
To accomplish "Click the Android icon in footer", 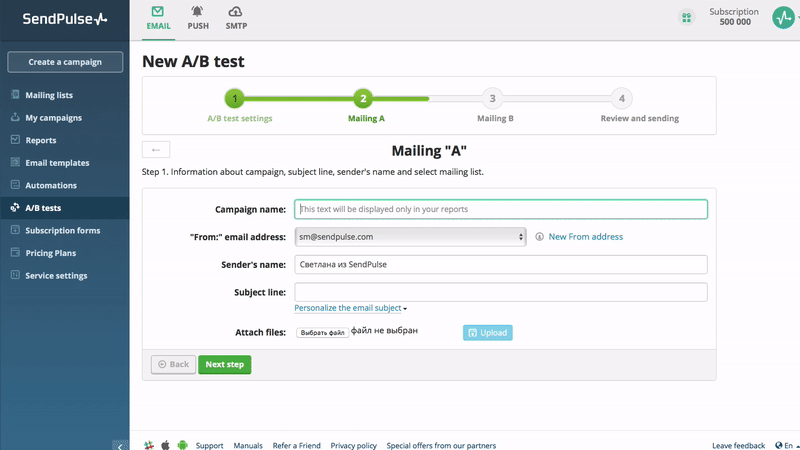I will pos(183,445).
